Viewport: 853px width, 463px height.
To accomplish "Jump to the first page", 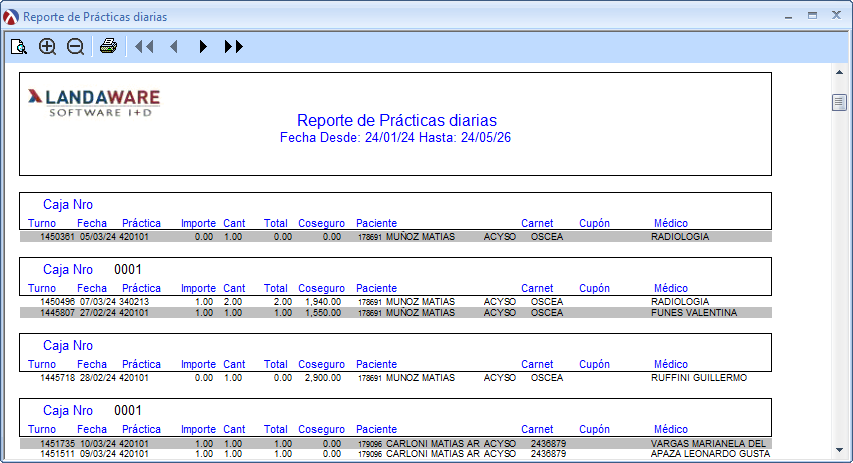I will (x=144, y=47).
